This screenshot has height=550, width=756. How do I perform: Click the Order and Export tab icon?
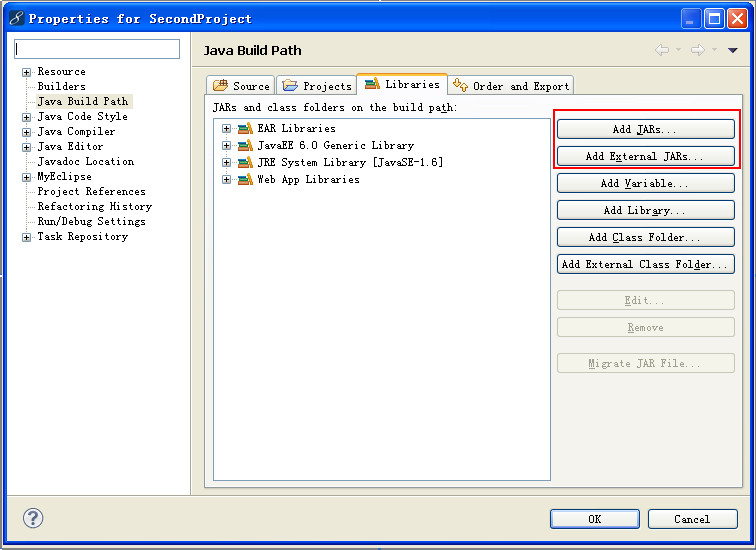click(x=460, y=85)
